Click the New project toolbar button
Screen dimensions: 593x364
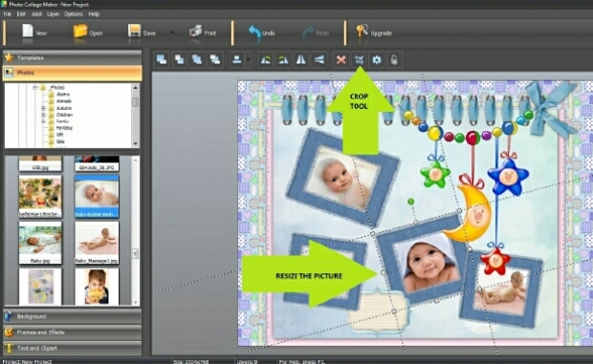point(34,32)
